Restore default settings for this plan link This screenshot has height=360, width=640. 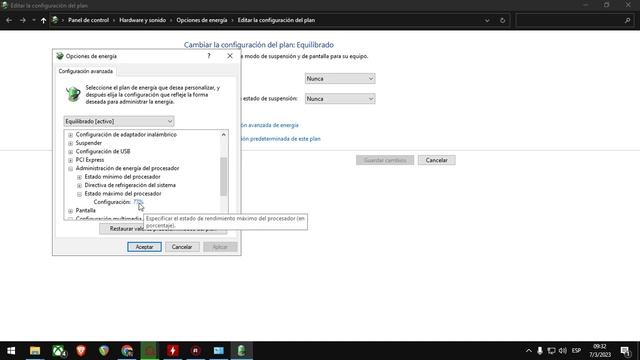point(280,139)
